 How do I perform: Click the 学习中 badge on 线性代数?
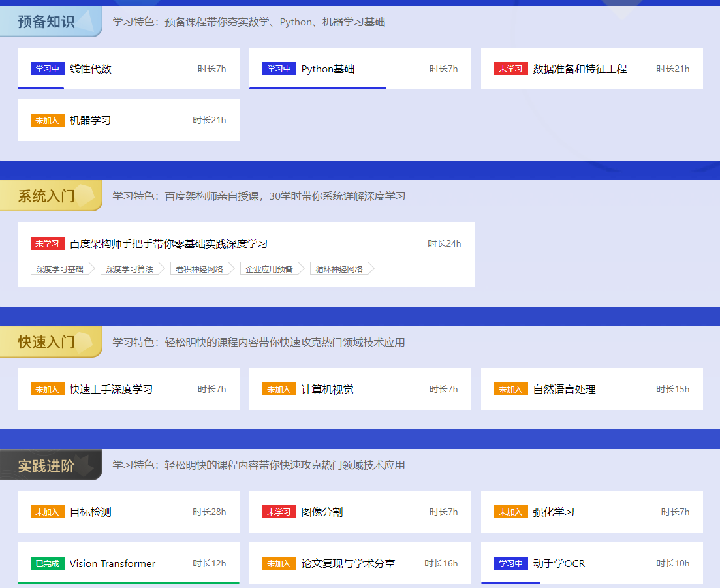click(47, 69)
